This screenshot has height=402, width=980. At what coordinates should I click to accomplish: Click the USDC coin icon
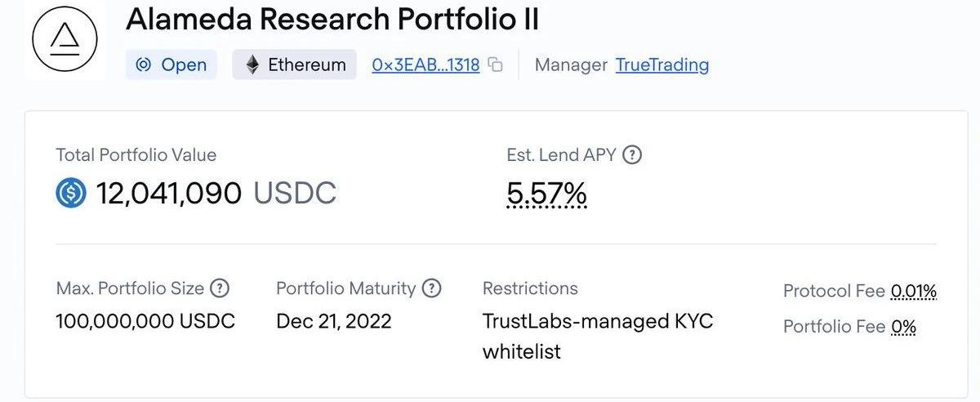coord(71,193)
